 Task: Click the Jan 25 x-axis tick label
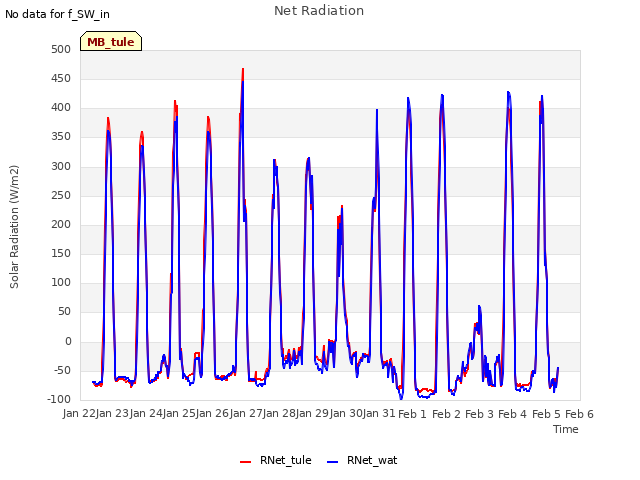[x=179, y=414]
